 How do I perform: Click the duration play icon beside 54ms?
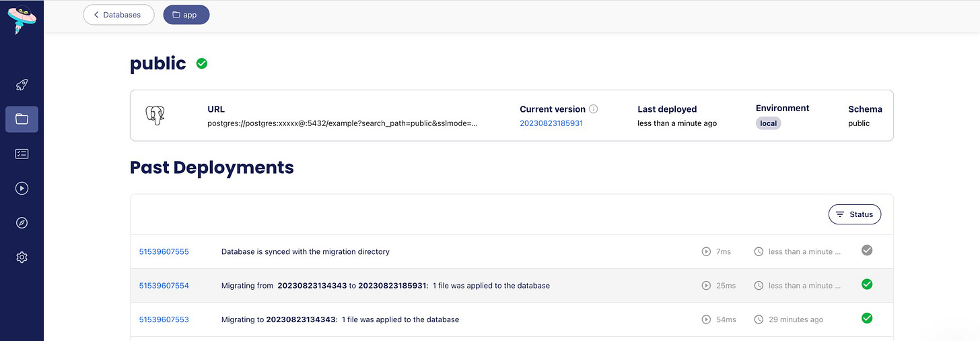[x=706, y=319]
